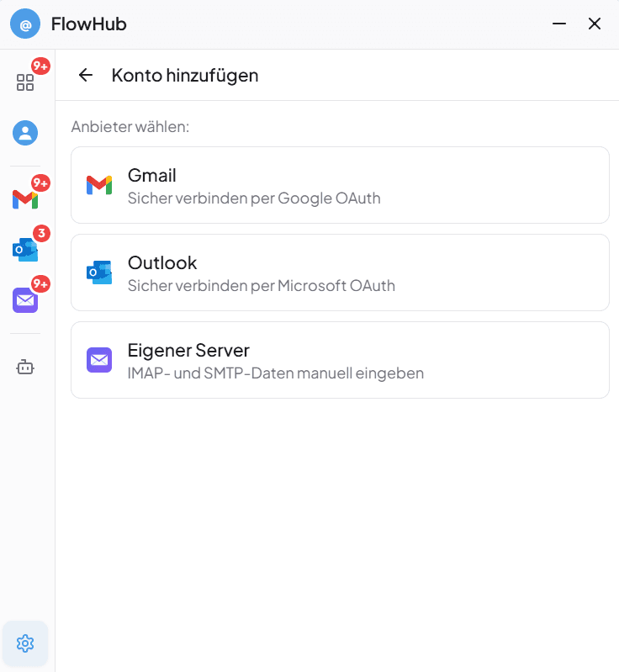
Task: Open the bot assistant icon in sidebar
Action: pos(25,367)
